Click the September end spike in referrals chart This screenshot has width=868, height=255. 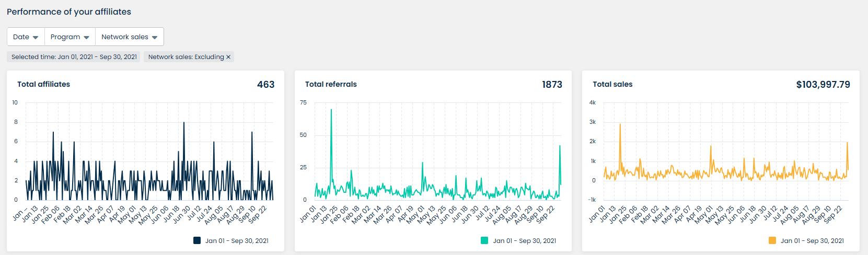(560, 146)
